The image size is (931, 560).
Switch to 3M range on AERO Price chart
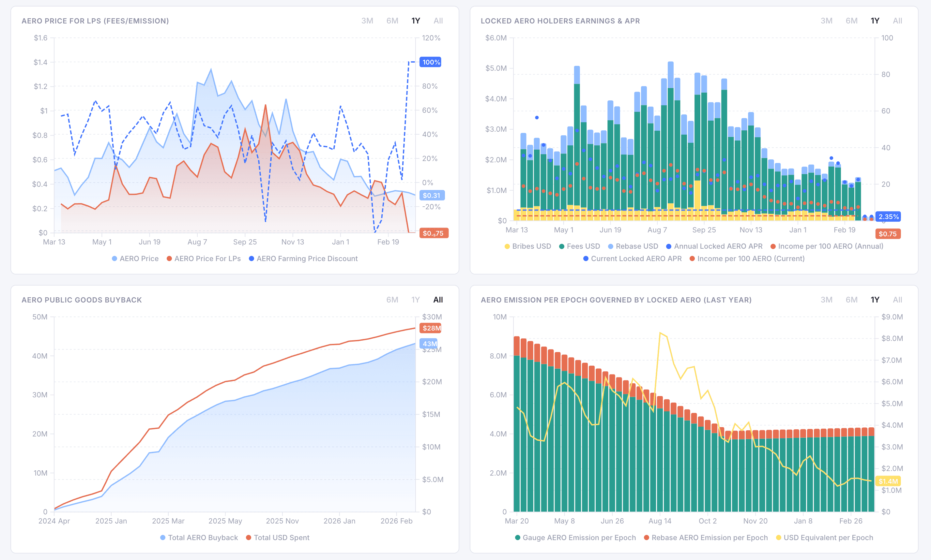point(367,21)
